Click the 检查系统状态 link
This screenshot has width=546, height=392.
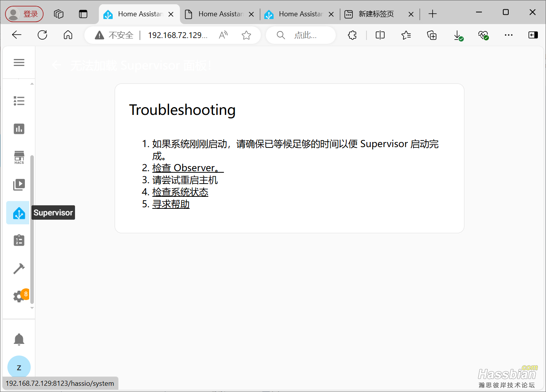(x=180, y=192)
